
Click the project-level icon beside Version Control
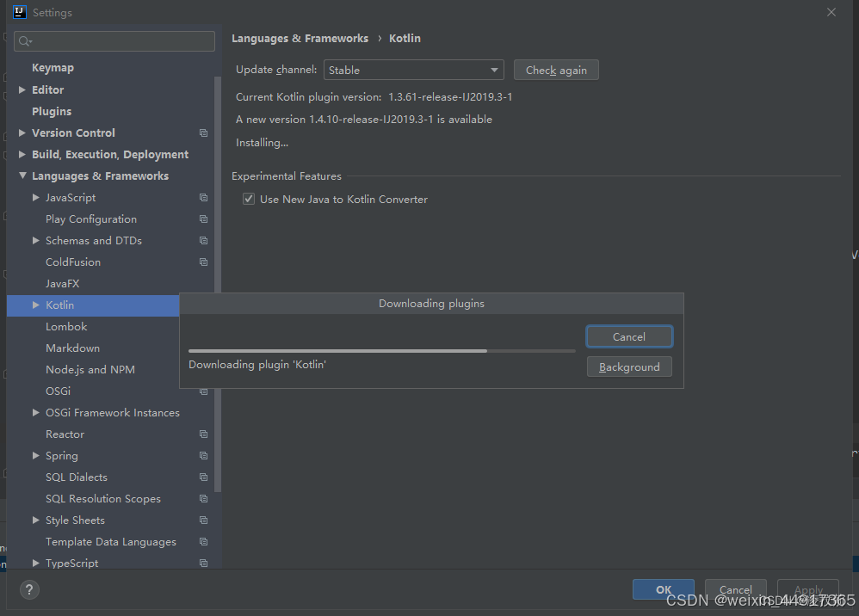point(203,133)
